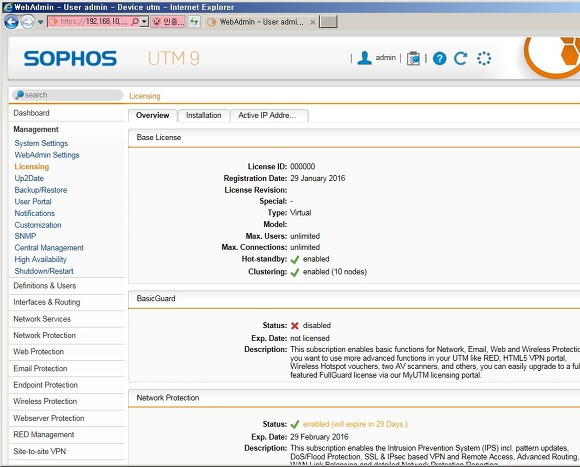Click the "not licensed" expiry value

click(x=310, y=338)
